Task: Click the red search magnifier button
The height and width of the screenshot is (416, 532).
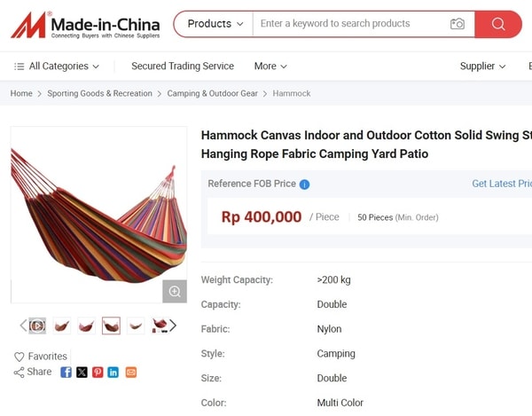Action: click(497, 24)
